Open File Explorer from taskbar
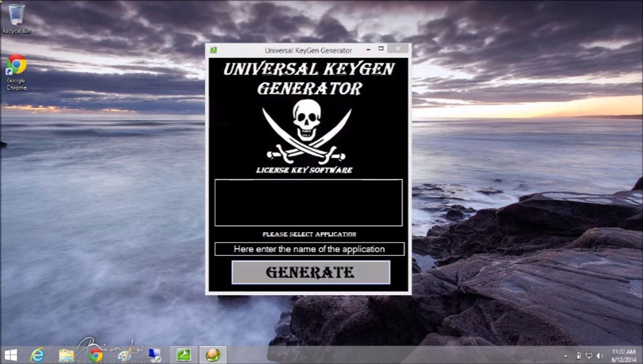Image resolution: width=643 pixels, height=364 pixels. (66, 355)
